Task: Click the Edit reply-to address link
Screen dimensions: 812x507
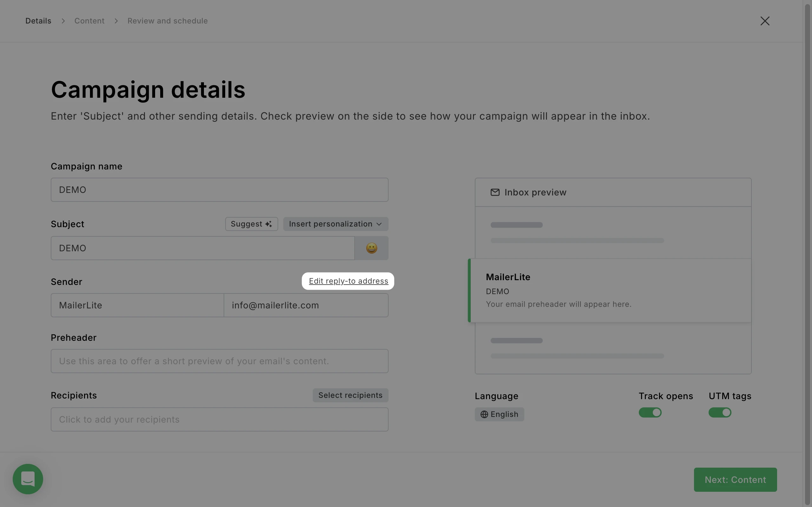Action: (348, 281)
